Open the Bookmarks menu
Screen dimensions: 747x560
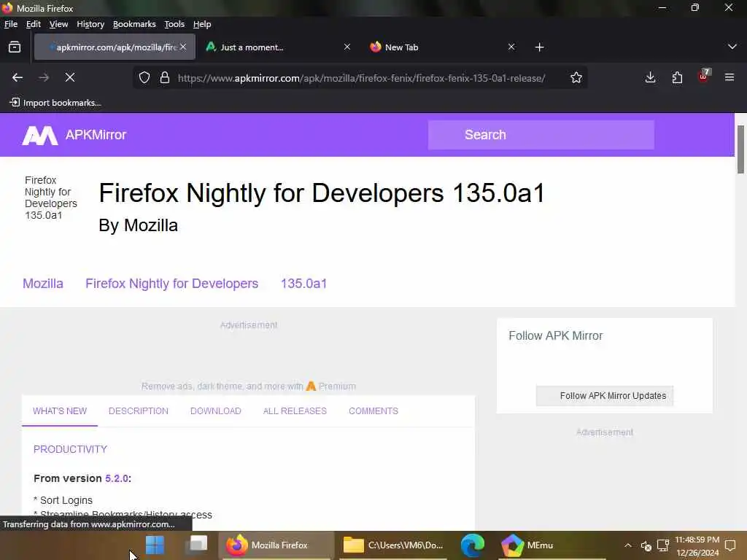134,24
